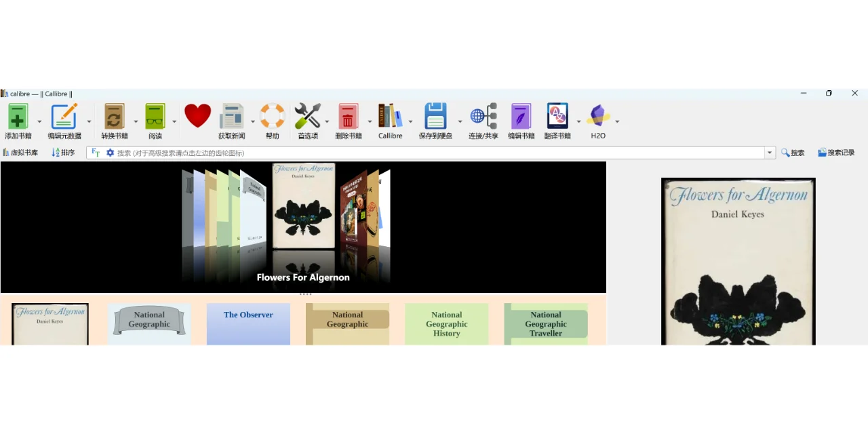Select the tan National Geographic cover

pos(347,324)
